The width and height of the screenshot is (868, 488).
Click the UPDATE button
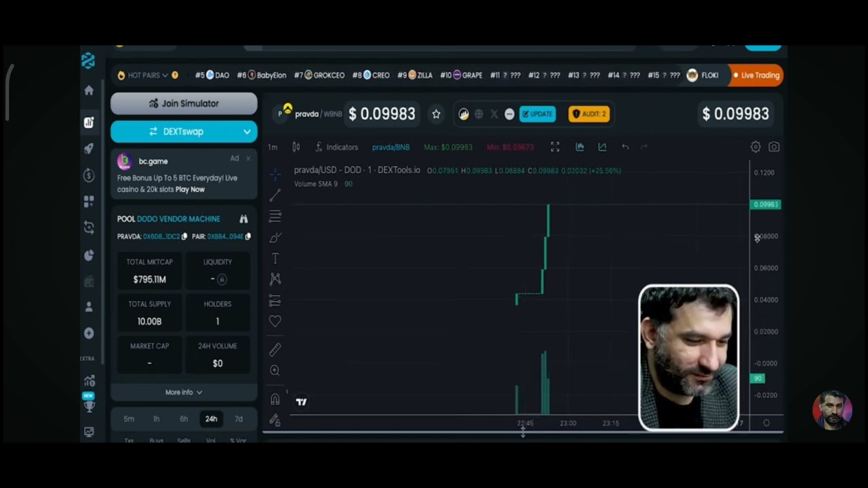(537, 114)
